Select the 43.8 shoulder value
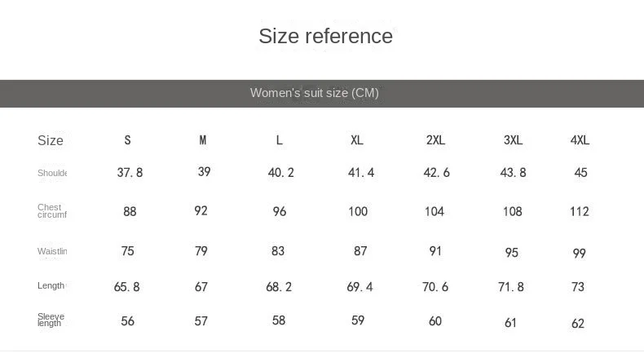The image size is (644, 362). point(513,173)
